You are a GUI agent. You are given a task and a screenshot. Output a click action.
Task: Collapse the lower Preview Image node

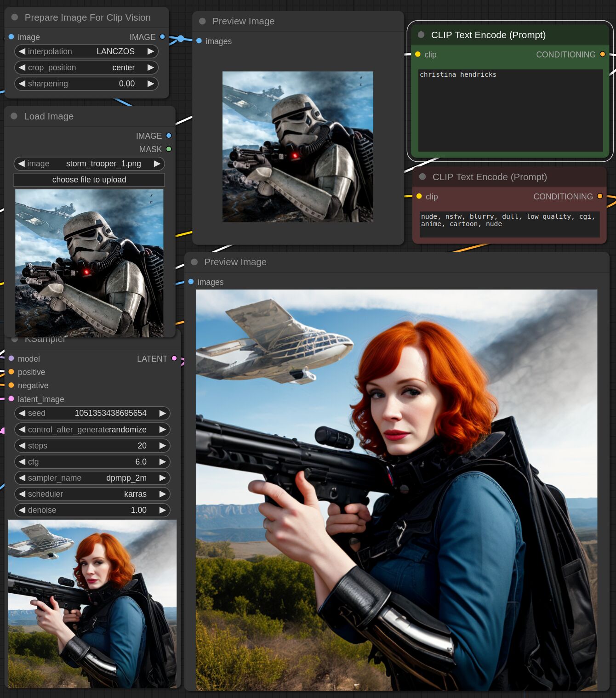(x=194, y=262)
